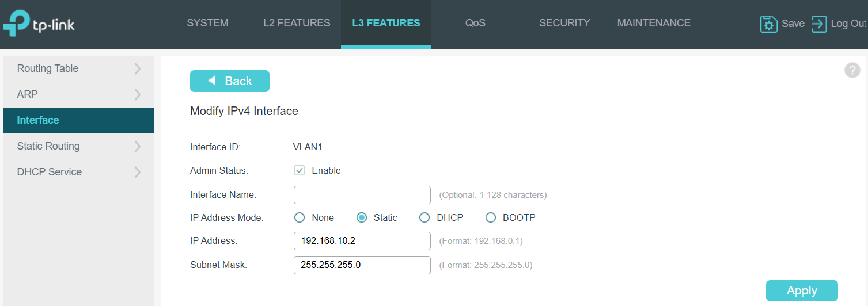
Task: Select BOOTP as IP address mode
Action: point(491,217)
